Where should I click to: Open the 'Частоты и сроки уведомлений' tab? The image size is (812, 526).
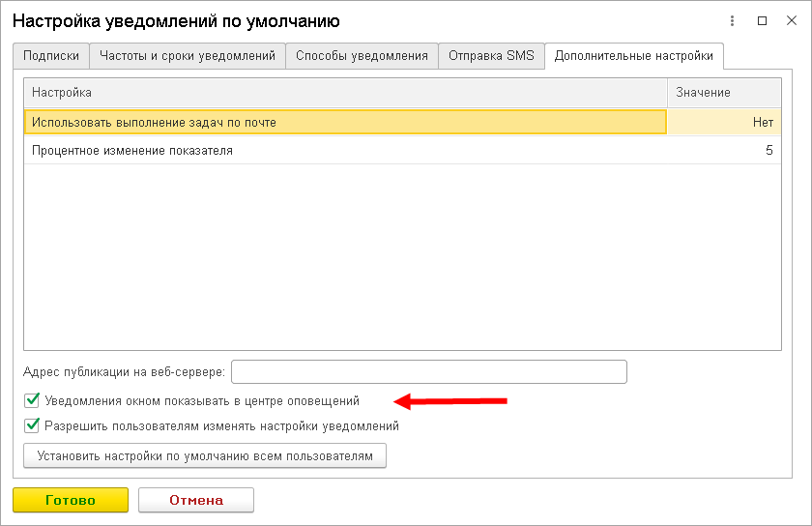pyautogui.click(x=188, y=56)
